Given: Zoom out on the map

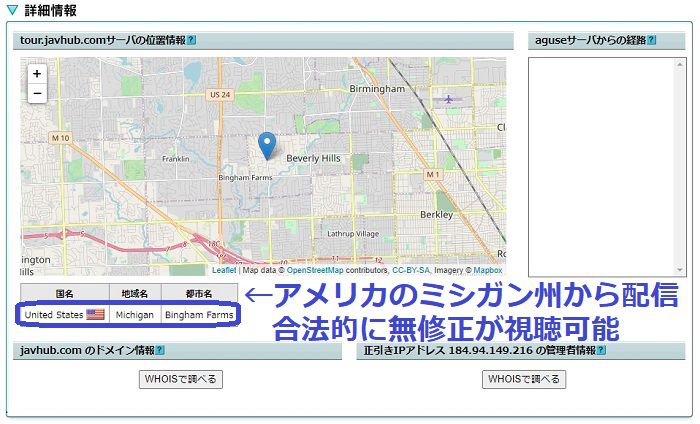Looking at the screenshot, I should click(37, 93).
